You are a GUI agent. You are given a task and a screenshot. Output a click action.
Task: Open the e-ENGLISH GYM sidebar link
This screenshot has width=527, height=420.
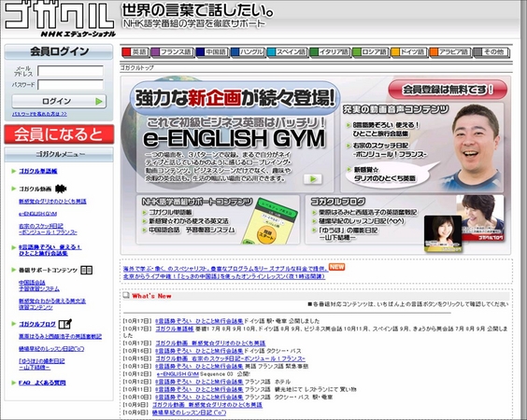(x=37, y=214)
